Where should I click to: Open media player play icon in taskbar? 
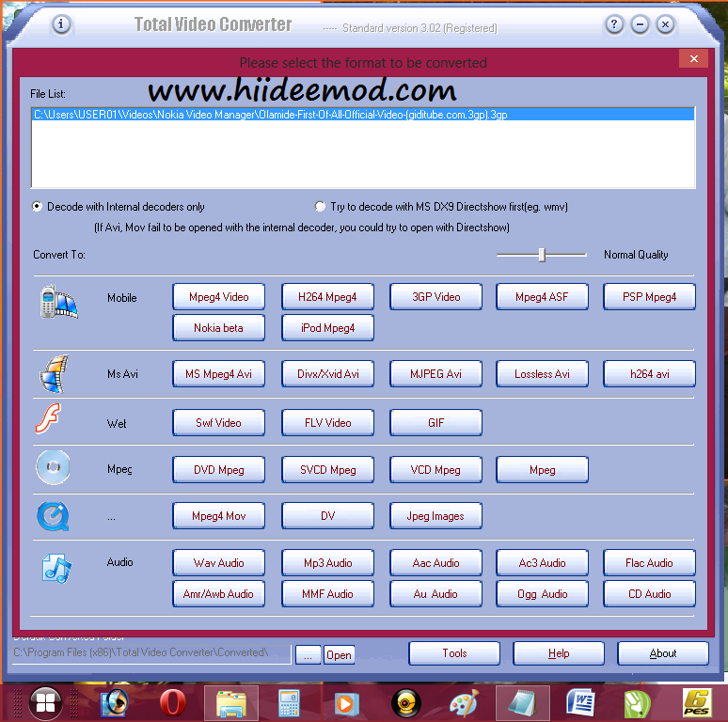(347, 703)
